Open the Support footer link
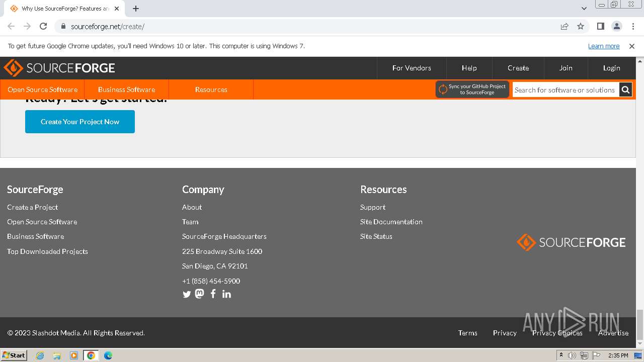This screenshot has height=362, width=644. coord(373,207)
